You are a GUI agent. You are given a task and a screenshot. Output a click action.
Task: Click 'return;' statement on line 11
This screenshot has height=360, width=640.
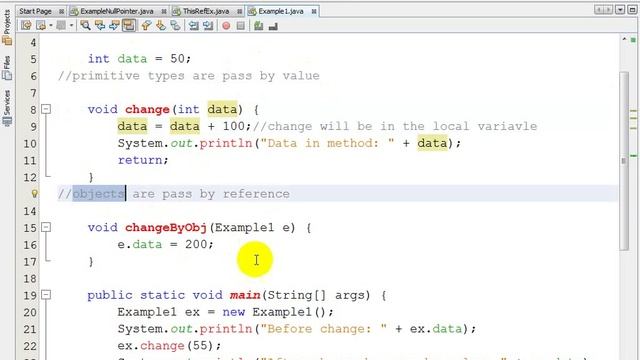pos(143,160)
